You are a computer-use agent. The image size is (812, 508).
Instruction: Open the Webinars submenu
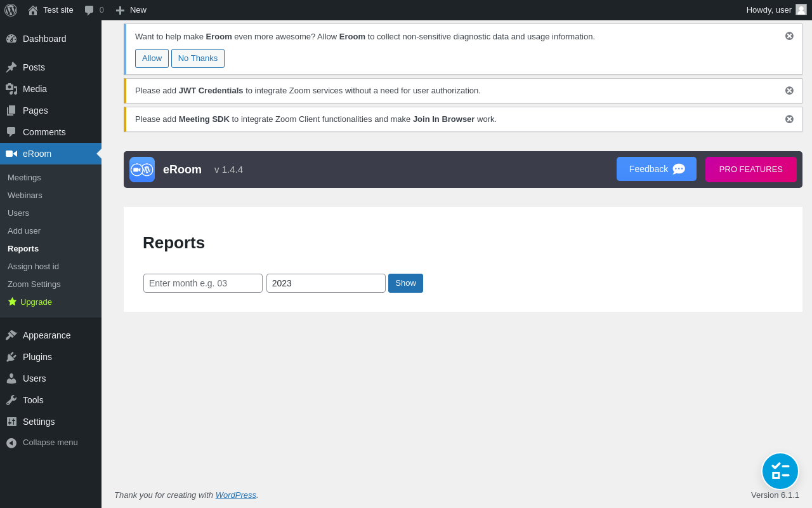51,196
